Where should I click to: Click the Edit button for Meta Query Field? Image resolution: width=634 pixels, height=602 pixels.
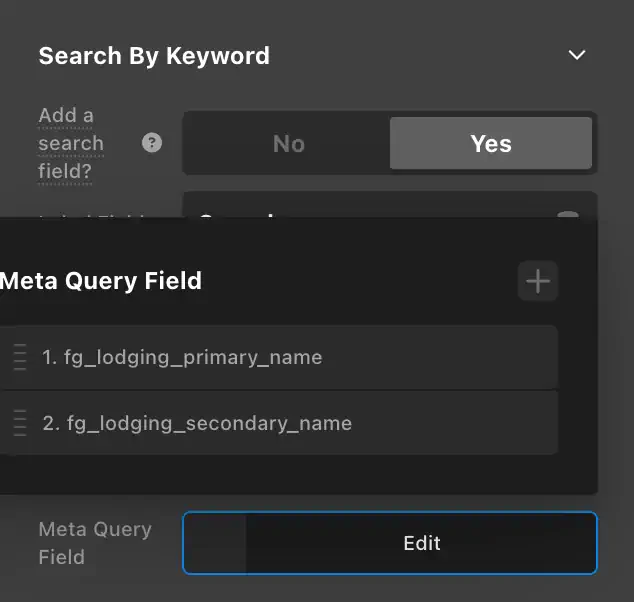click(x=422, y=543)
